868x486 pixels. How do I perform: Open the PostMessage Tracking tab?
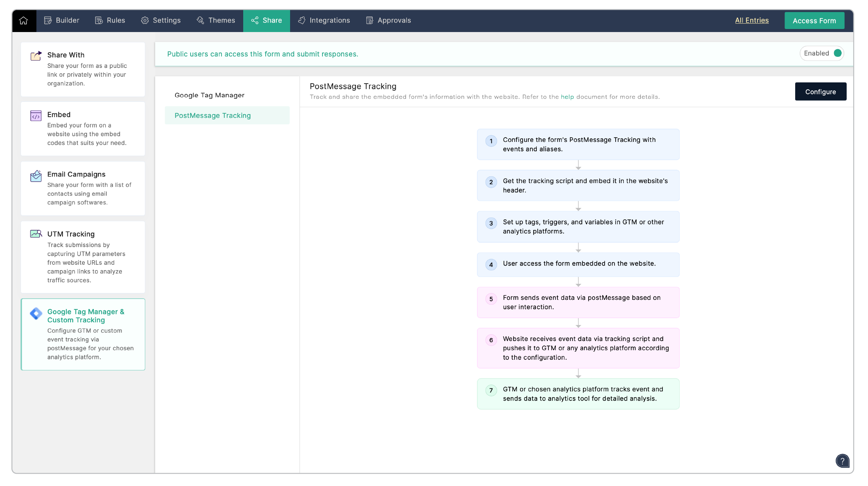213,115
